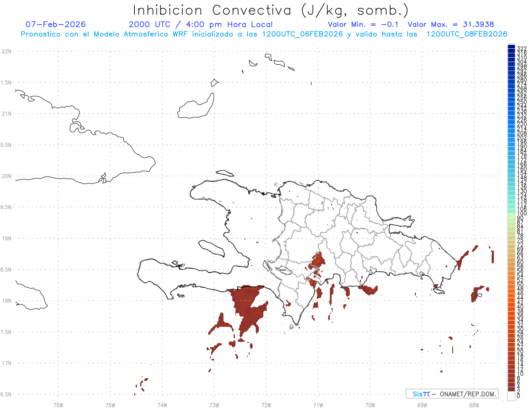Click the "74W" longitude label
The image size is (532, 411).
point(162,405)
